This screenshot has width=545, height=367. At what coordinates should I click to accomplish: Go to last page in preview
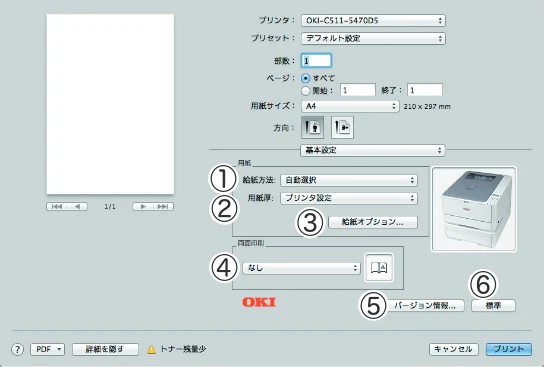163,206
